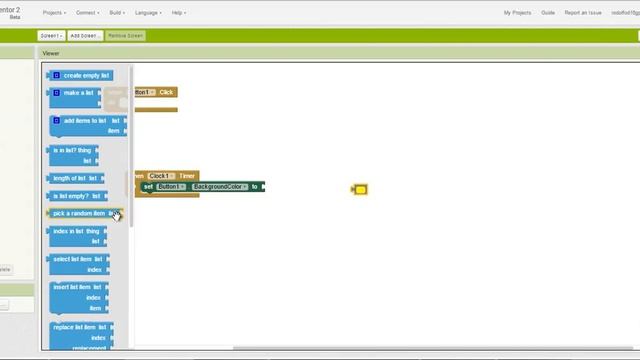The height and width of the screenshot is (360, 640).
Task: Open Button1 dropdown in the Click event block
Action: [x=144, y=92]
